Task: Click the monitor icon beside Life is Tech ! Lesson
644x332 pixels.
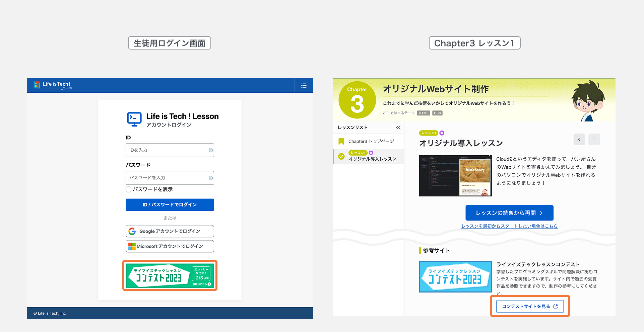Action: click(x=134, y=119)
